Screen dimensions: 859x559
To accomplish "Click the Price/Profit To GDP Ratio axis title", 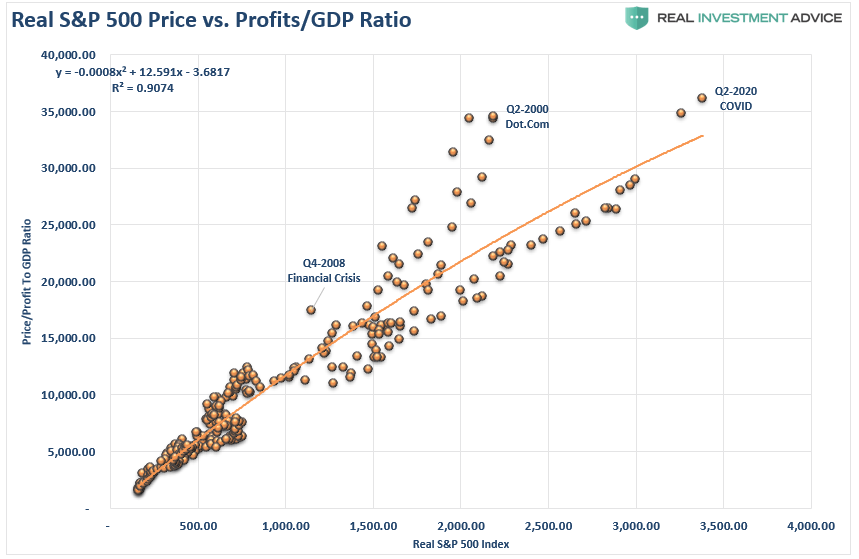I will (26, 282).
